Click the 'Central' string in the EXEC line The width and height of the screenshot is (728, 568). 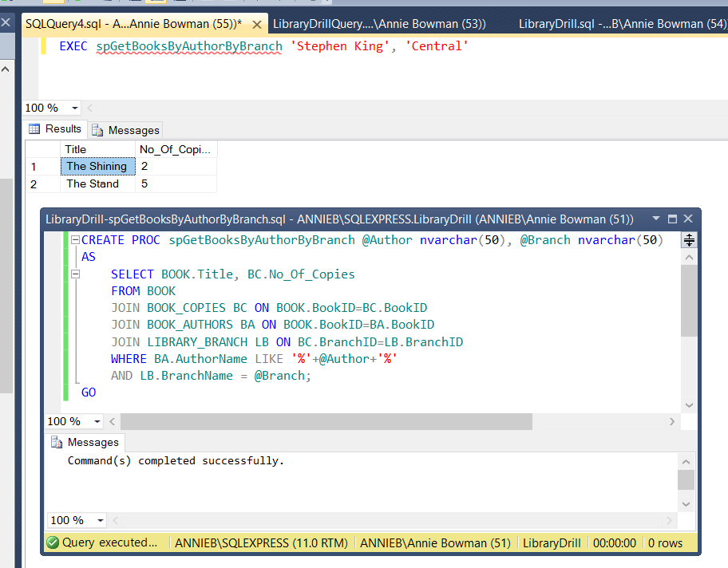tap(437, 46)
